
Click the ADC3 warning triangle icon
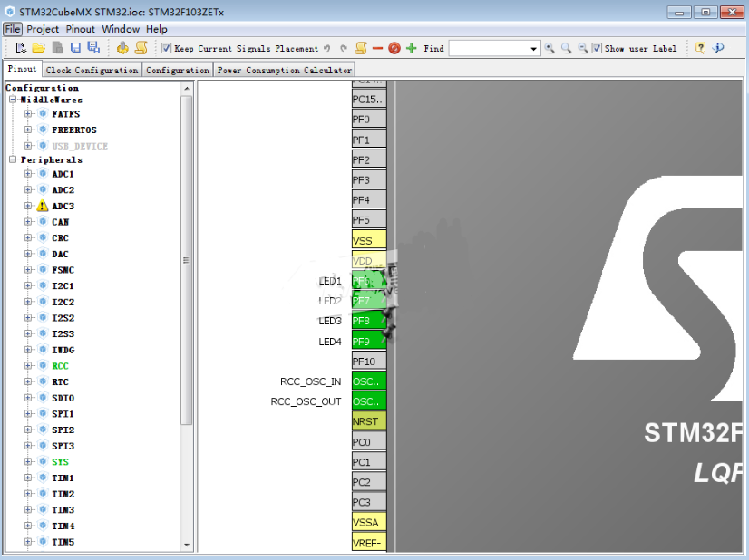[x=43, y=206]
